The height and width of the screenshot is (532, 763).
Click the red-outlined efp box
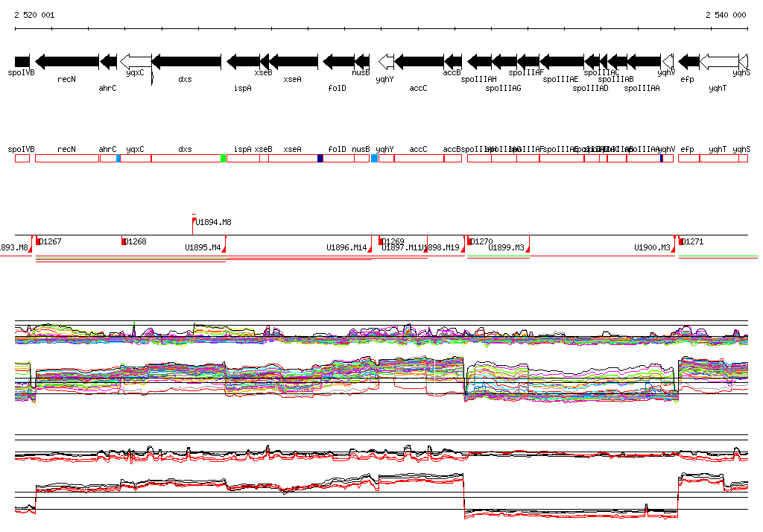tap(688, 158)
